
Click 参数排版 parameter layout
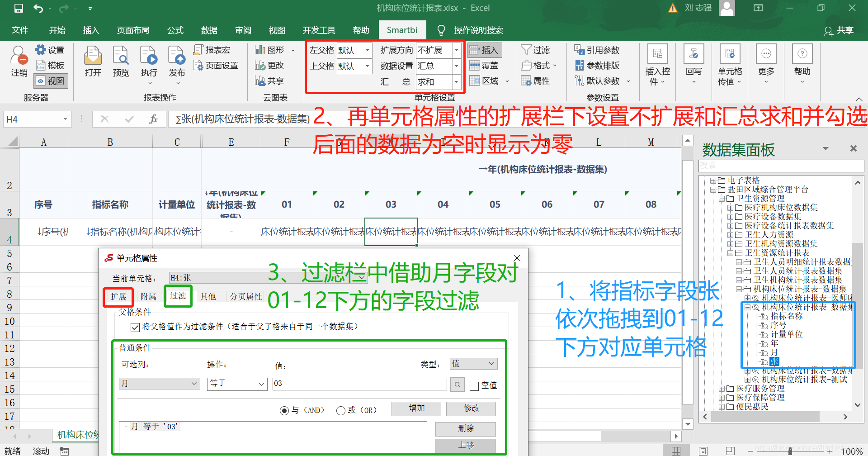pyautogui.click(x=597, y=66)
